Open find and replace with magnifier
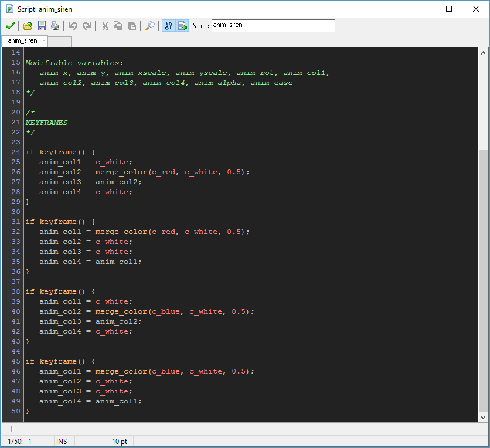The width and height of the screenshot is (490, 448). 150,26
